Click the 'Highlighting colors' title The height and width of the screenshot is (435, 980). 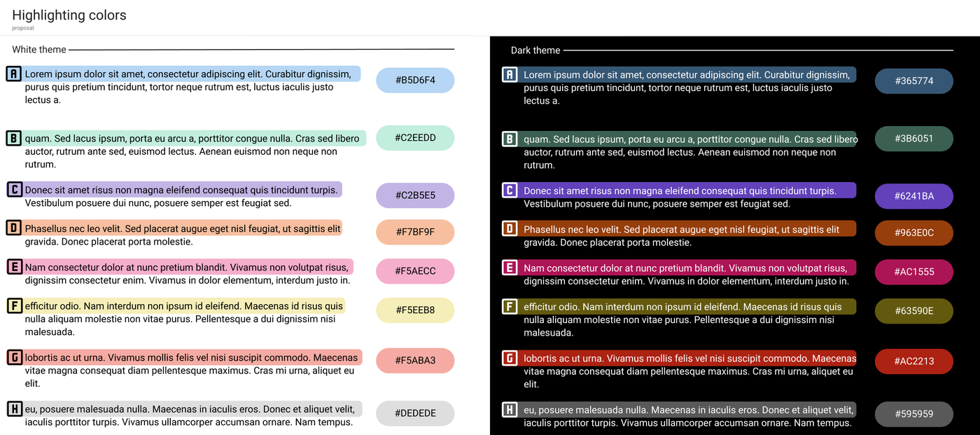(x=69, y=15)
